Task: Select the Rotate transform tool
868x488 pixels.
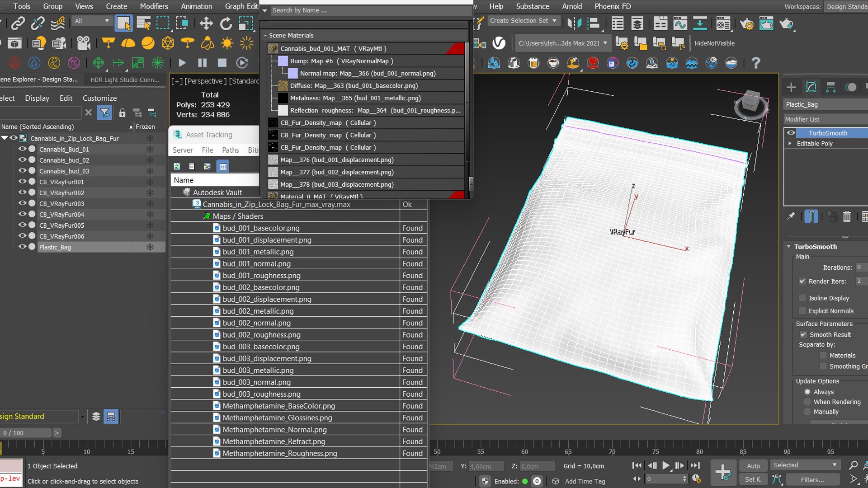Action: [226, 23]
